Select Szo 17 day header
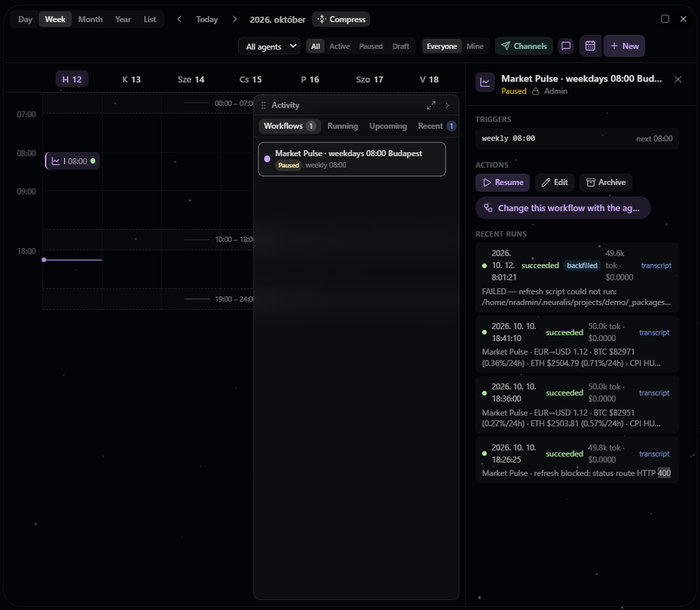Image resolution: width=700 pixels, height=610 pixels. click(x=369, y=79)
